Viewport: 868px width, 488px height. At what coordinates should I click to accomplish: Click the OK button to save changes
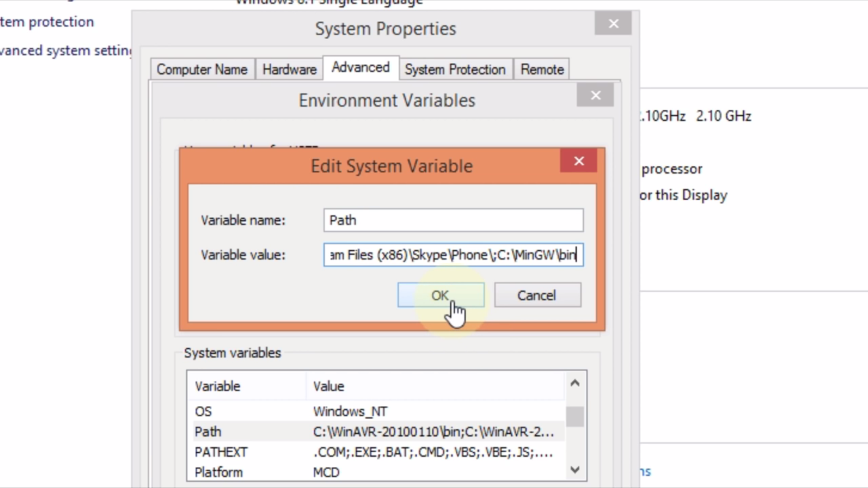click(441, 295)
